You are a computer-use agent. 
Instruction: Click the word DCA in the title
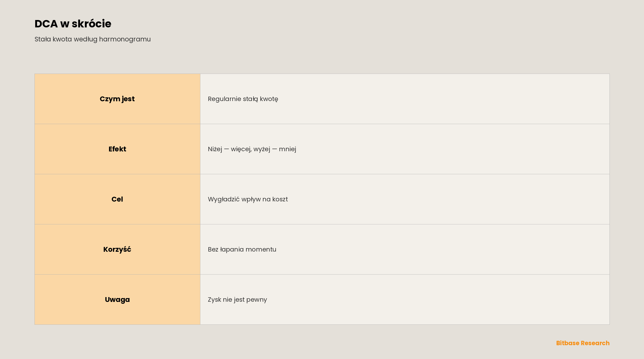(46, 24)
